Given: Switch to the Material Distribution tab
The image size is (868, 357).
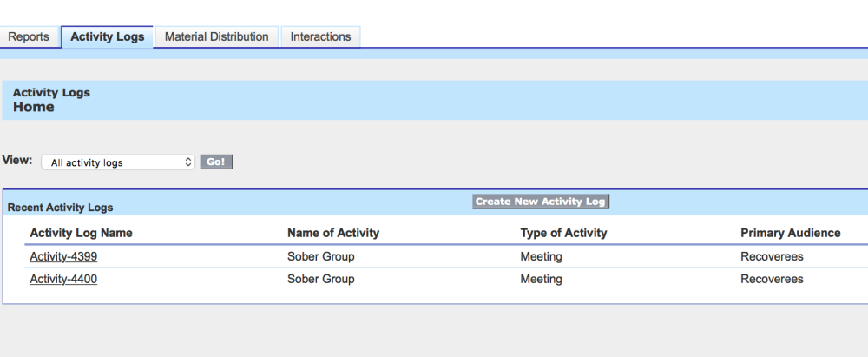Looking at the screenshot, I should point(216,37).
